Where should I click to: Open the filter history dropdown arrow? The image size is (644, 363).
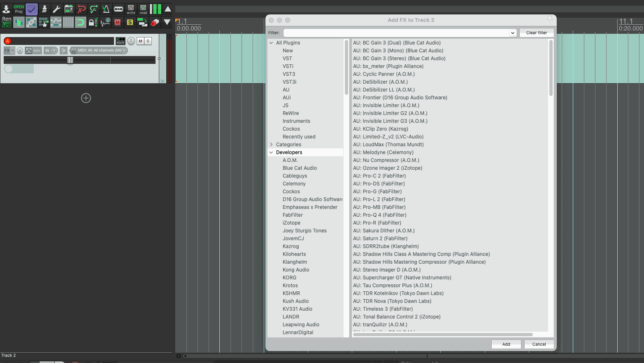[513, 33]
